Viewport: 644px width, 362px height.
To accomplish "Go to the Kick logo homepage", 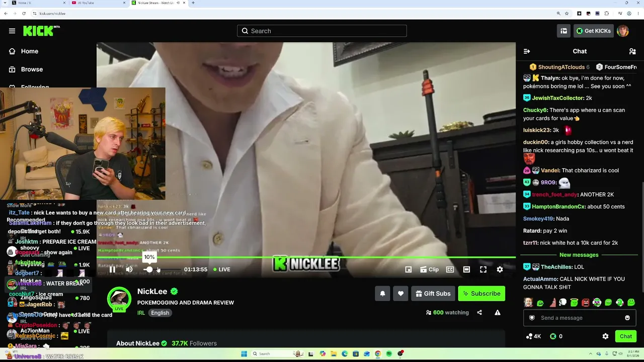I will [41, 31].
